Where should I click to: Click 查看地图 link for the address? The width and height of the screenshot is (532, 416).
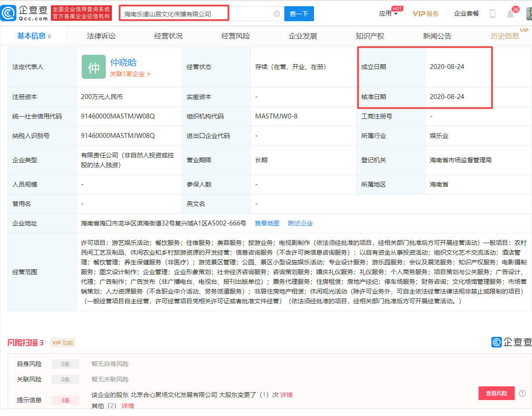267,224
